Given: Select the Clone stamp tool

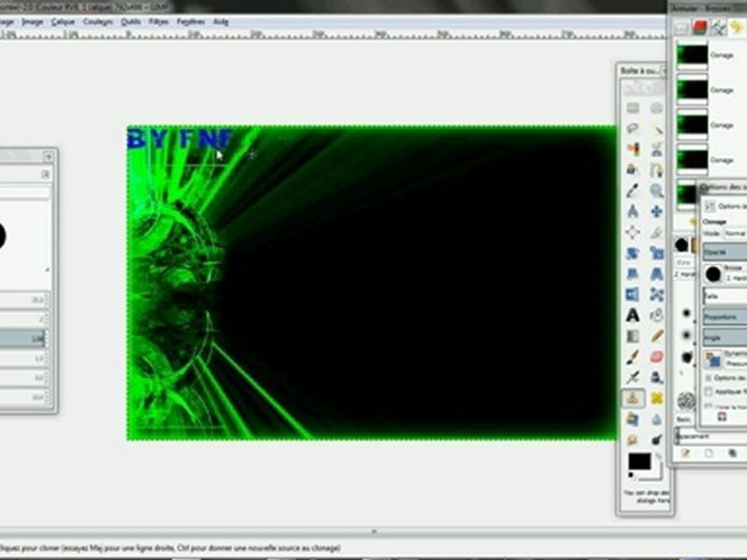Looking at the screenshot, I should click(633, 398).
